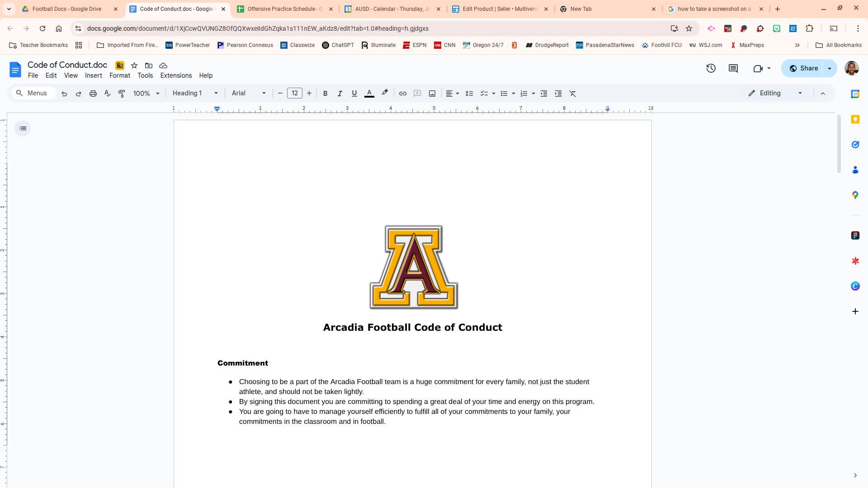Expand checklist options arrow
The image size is (868, 488).
[494, 94]
